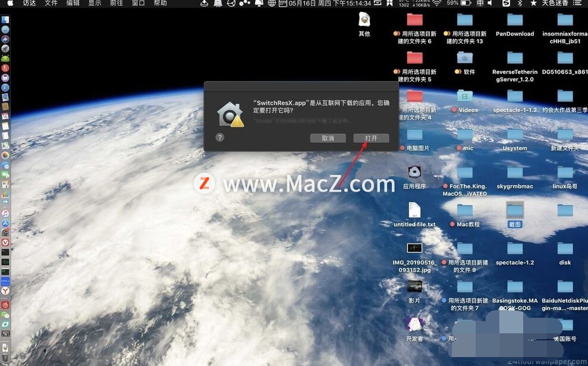
Task: Open NetEase Music red icon in Dock
Action: click(x=5, y=305)
